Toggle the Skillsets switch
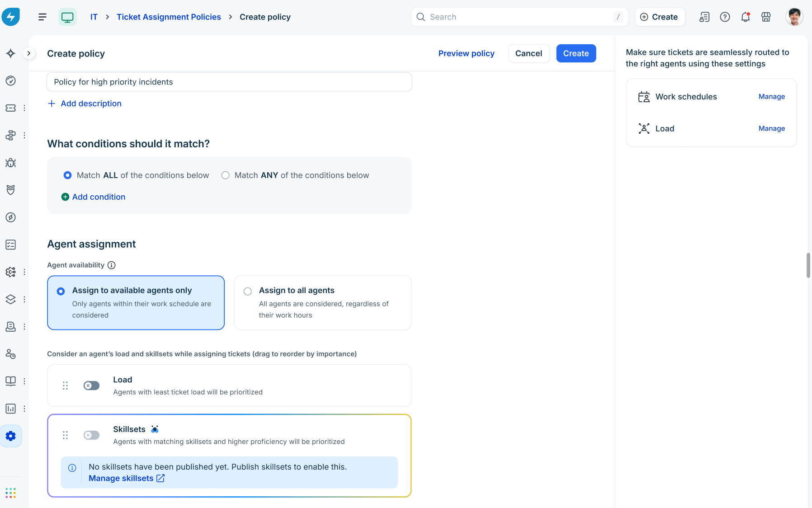 point(92,435)
